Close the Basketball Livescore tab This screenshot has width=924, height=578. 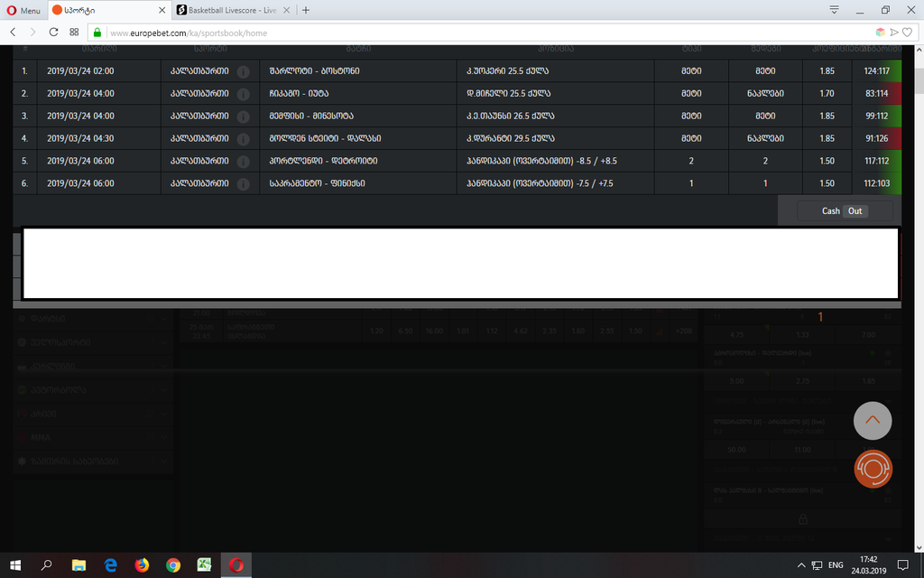(286, 10)
